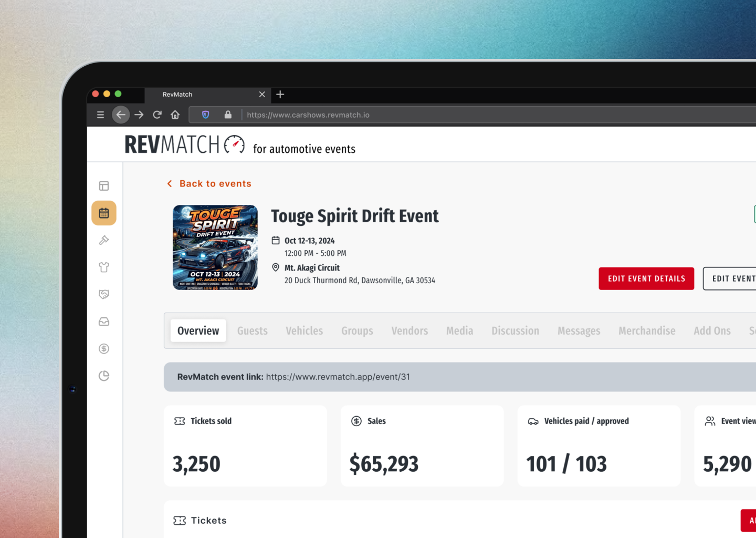Switch to the Vendors tab
756x538 pixels.
(x=409, y=331)
